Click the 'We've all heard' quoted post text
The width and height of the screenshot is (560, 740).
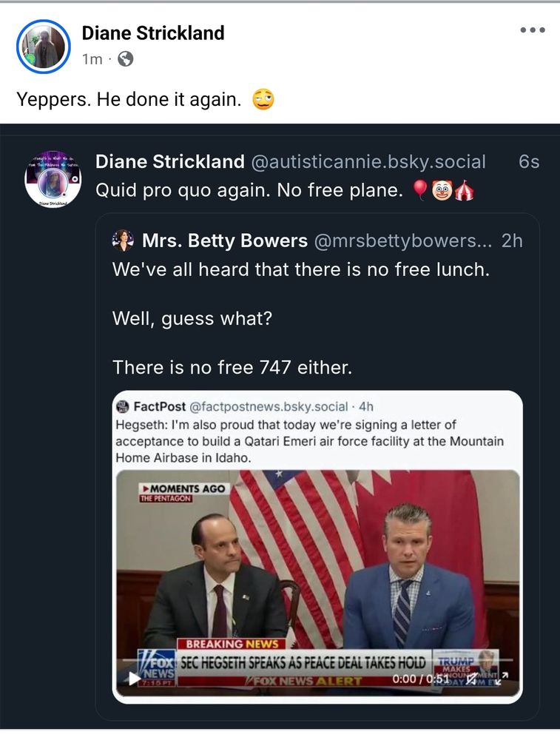[x=300, y=270]
